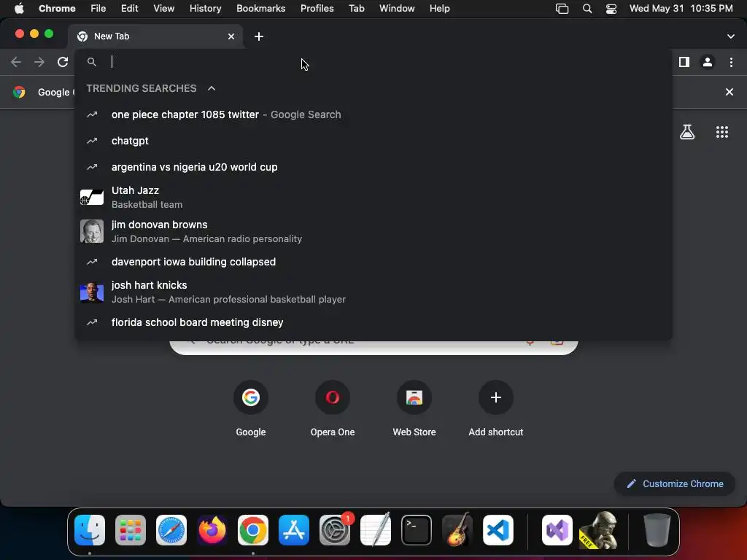Select suggestion one piece chapter 1085 twitter
The height and width of the screenshot is (560, 747).
373,114
